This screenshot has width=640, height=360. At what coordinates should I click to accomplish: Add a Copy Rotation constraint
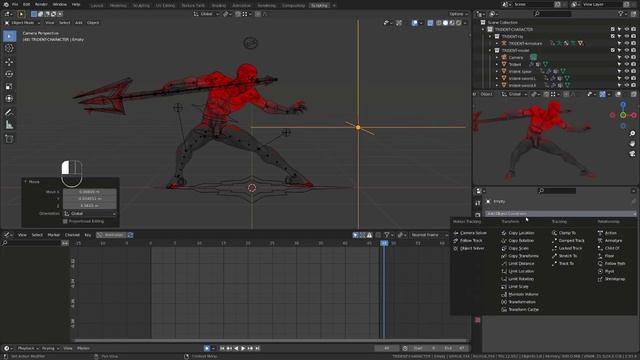[518, 240]
